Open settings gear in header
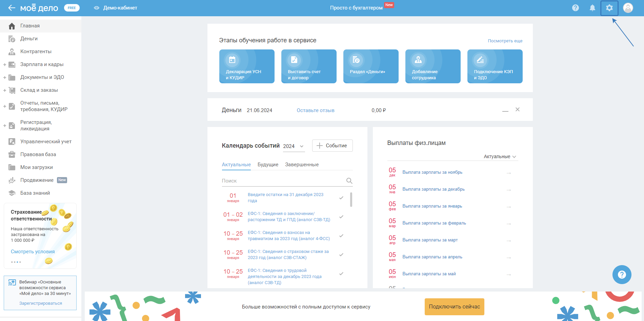Image resolution: width=644 pixels, height=321 pixels. 609,8
